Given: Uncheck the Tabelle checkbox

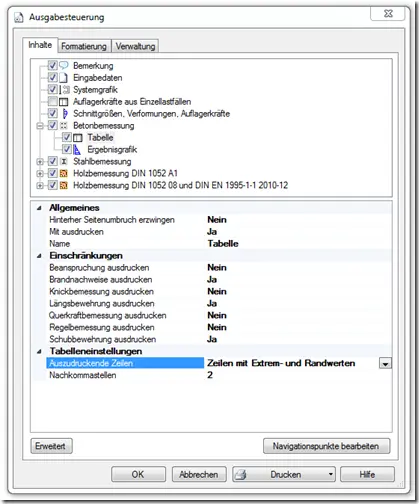Looking at the screenshot, I should click(x=67, y=137).
